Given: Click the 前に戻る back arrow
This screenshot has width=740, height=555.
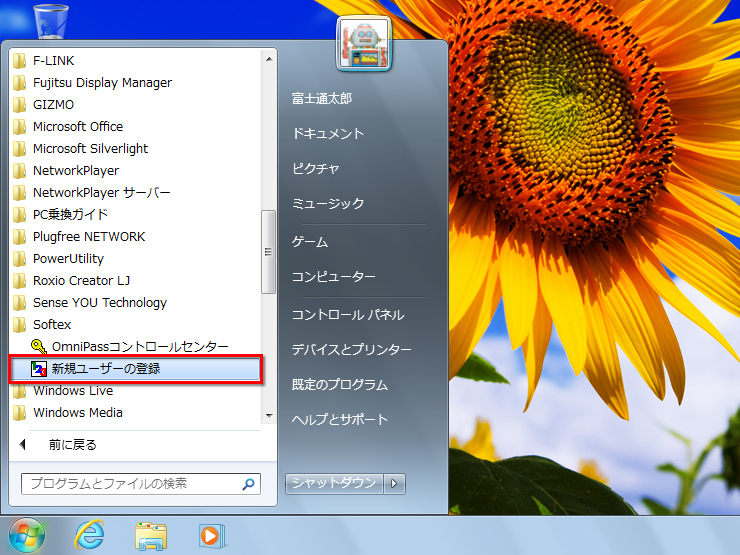Looking at the screenshot, I should coord(22,445).
